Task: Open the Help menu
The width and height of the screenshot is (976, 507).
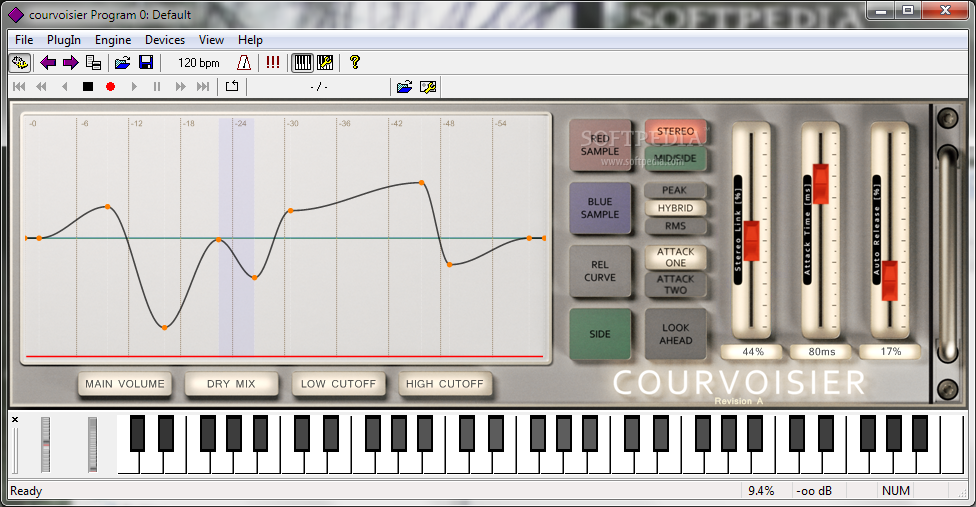Action: (x=250, y=40)
